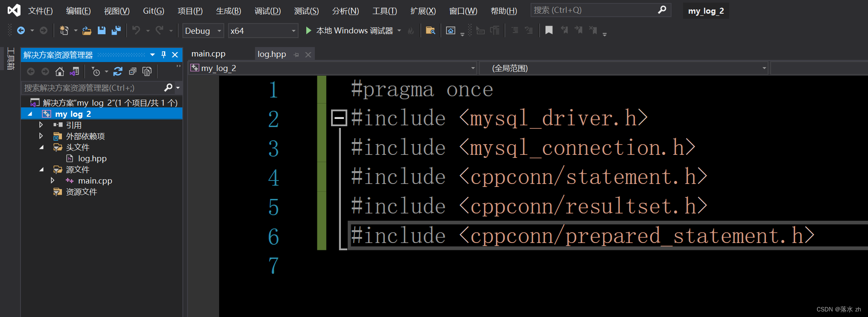
Task: Save all files using double-floppy icon
Action: [116, 30]
